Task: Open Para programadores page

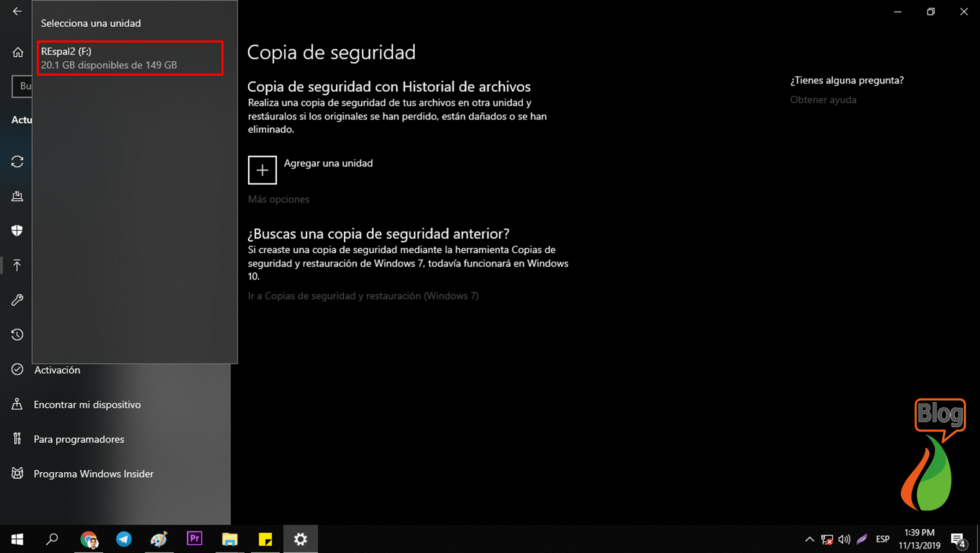Action: point(79,439)
